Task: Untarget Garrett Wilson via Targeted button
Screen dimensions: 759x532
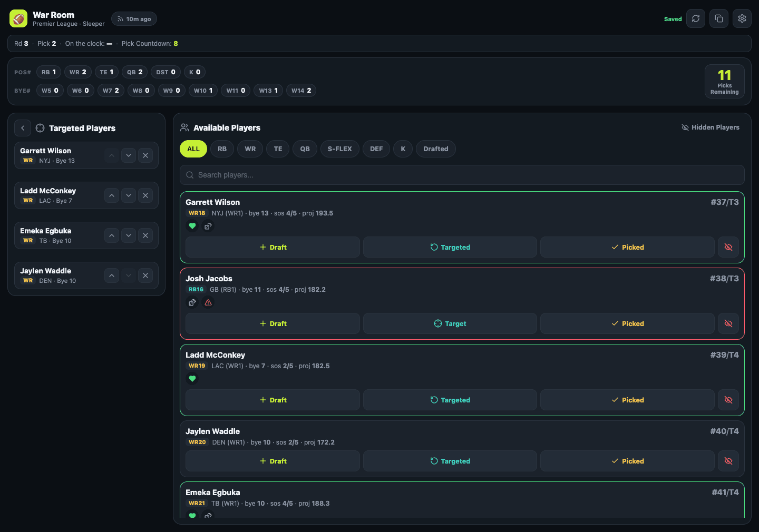Action: pos(450,247)
